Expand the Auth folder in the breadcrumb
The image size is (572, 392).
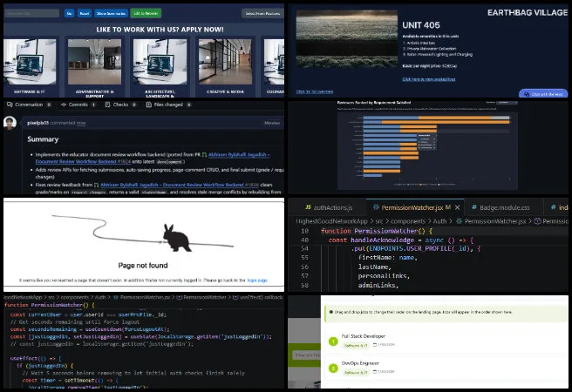[x=439, y=221]
